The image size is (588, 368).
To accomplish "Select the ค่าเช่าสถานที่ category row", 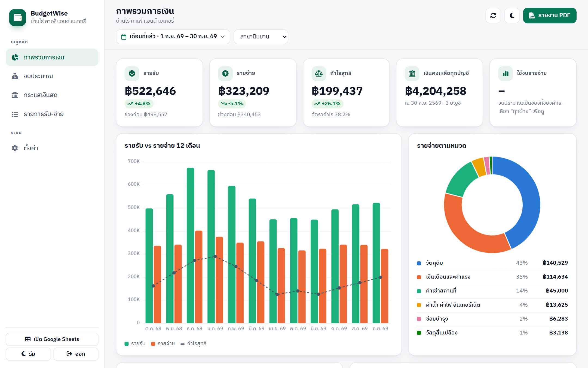I will [492, 291].
